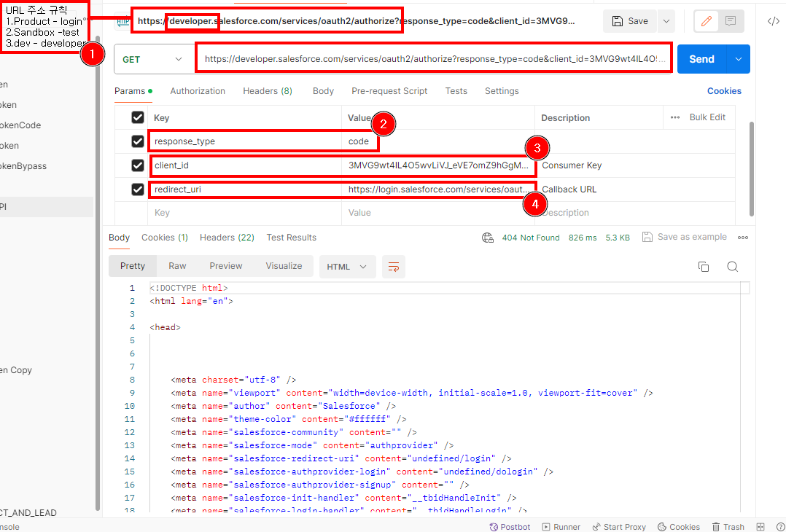Click Bulk Edit

tap(707, 117)
